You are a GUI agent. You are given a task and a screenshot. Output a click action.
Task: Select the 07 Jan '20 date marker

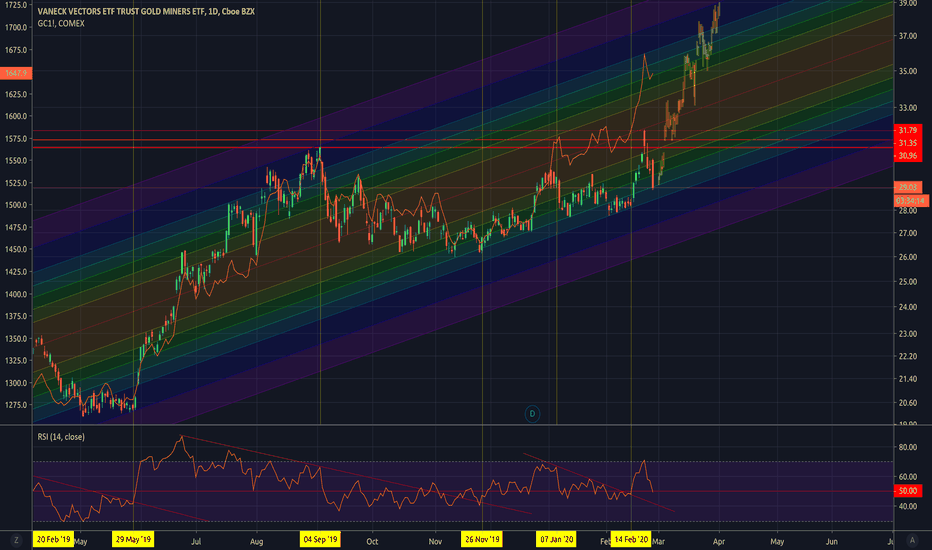coord(556,540)
